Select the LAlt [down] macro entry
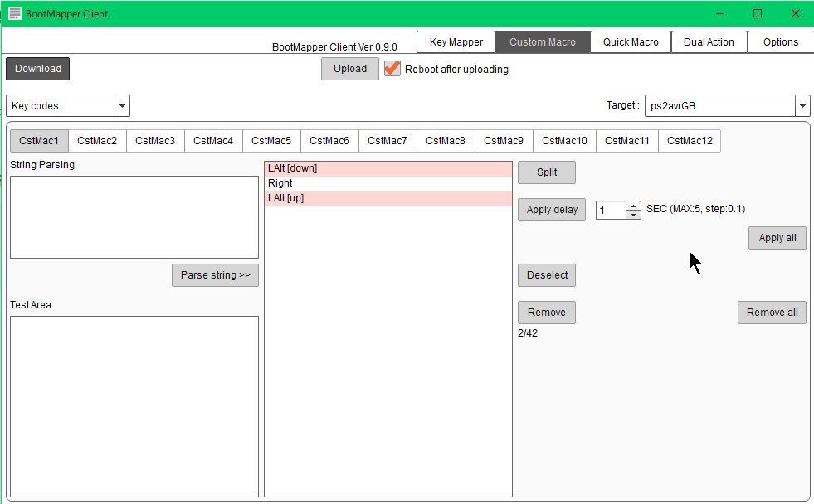Image resolution: width=814 pixels, height=504 pixels. click(388, 168)
